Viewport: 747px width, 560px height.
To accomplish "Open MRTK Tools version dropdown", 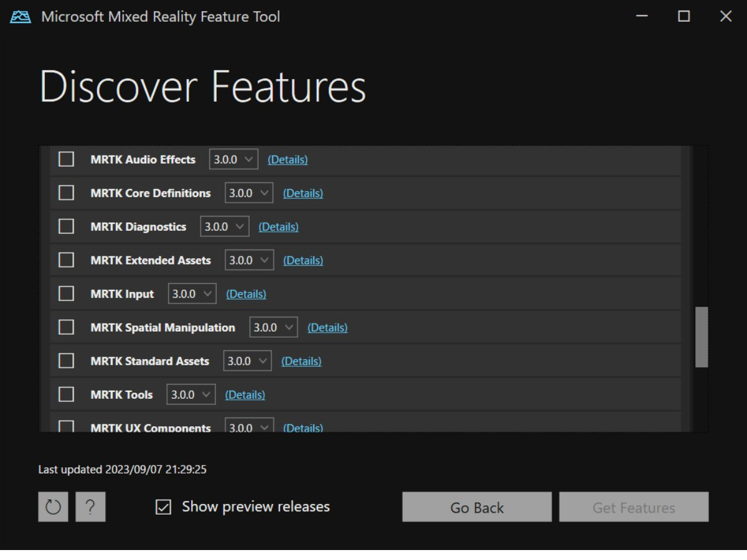I will tap(191, 394).
